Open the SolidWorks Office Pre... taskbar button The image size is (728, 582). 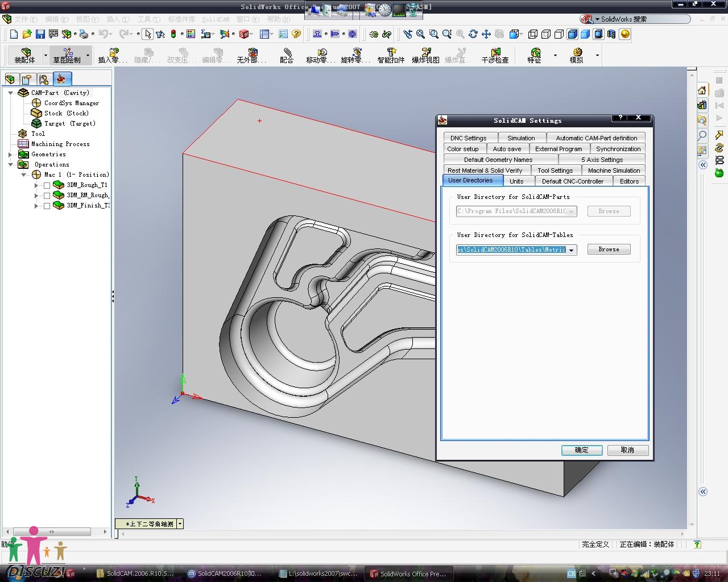click(x=409, y=573)
